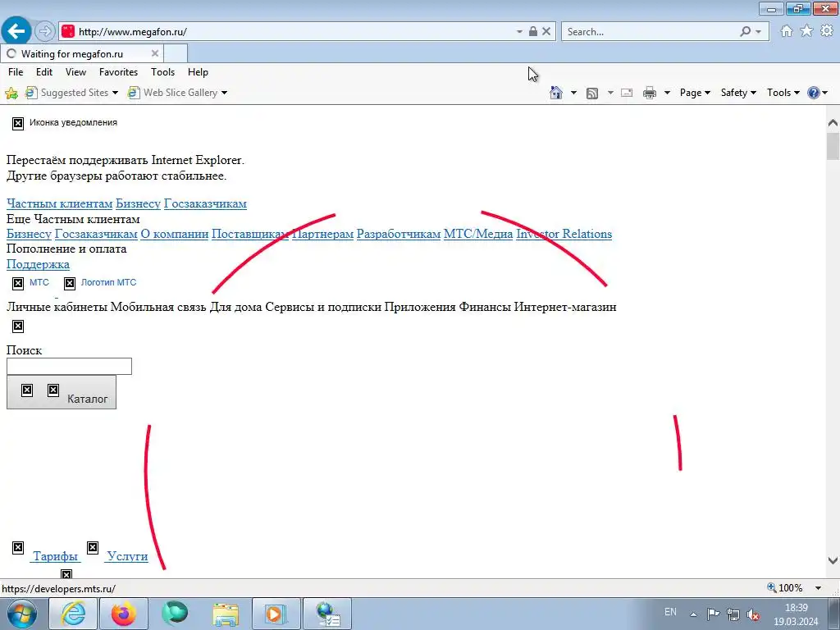Stop loading with the X in address bar
Image resolution: width=840 pixels, height=630 pixels.
pos(546,31)
